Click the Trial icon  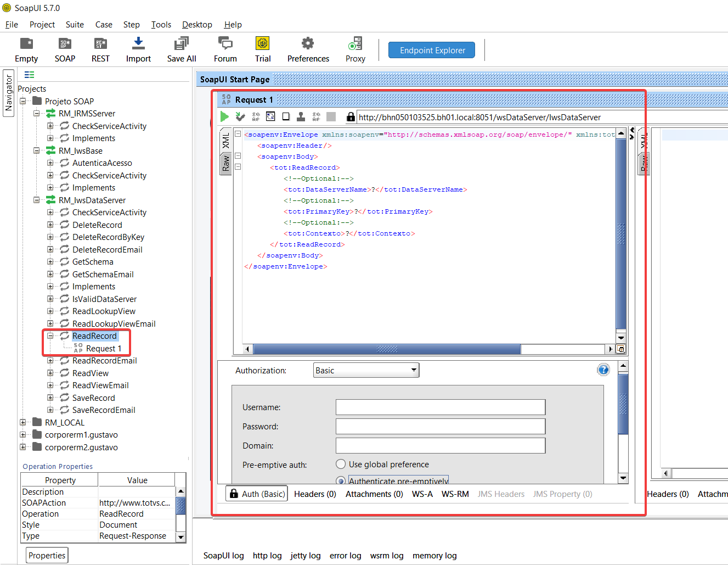pyautogui.click(x=262, y=43)
